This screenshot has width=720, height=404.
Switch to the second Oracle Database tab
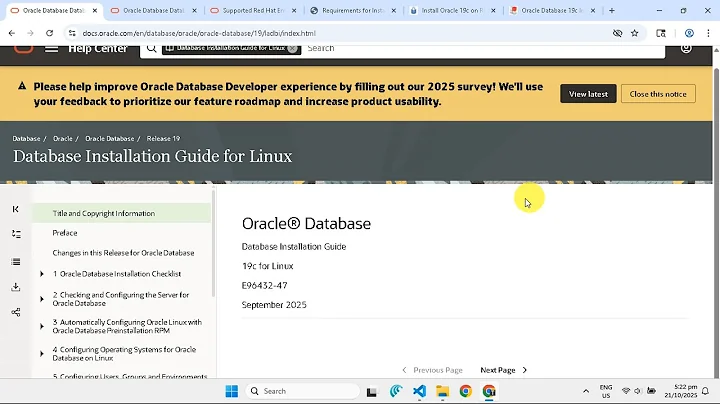pyautogui.click(x=154, y=11)
